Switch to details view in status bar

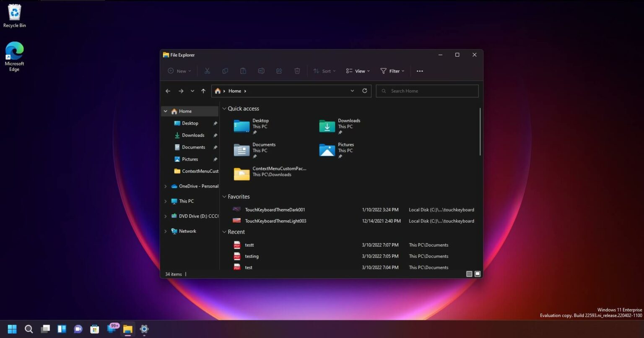[469, 274]
